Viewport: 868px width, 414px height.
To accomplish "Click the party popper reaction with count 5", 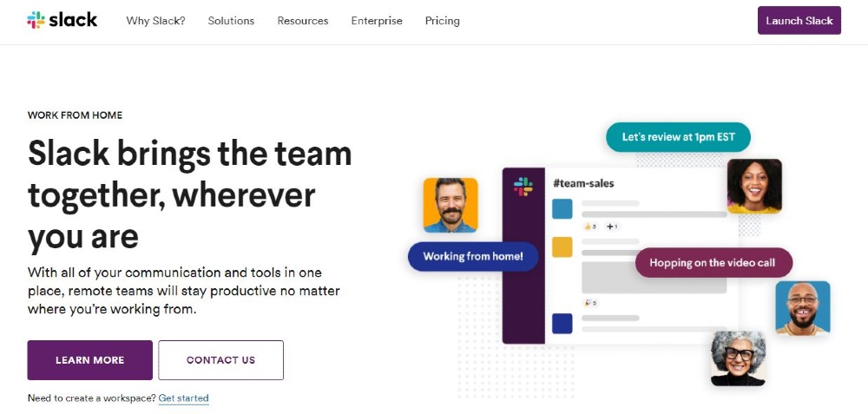I will point(590,303).
